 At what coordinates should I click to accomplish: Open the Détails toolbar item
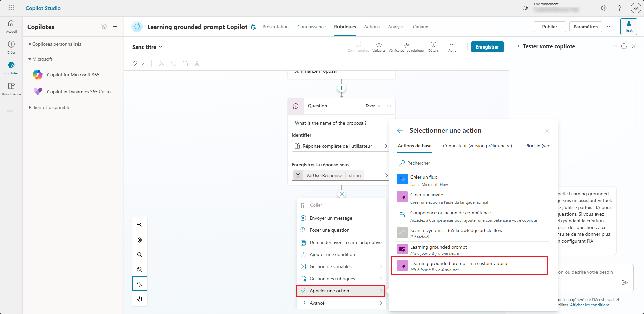[x=433, y=47]
